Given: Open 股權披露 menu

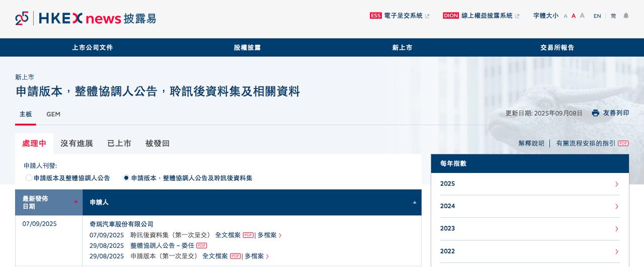Looking at the screenshot, I should click(x=248, y=47).
